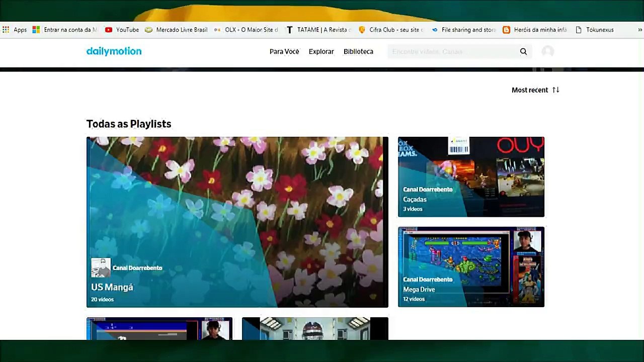Open the Mercado Livre Brasil bookmark icon
Screen dimensions: 644x362
pyautogui.click(x=148, y=30)
